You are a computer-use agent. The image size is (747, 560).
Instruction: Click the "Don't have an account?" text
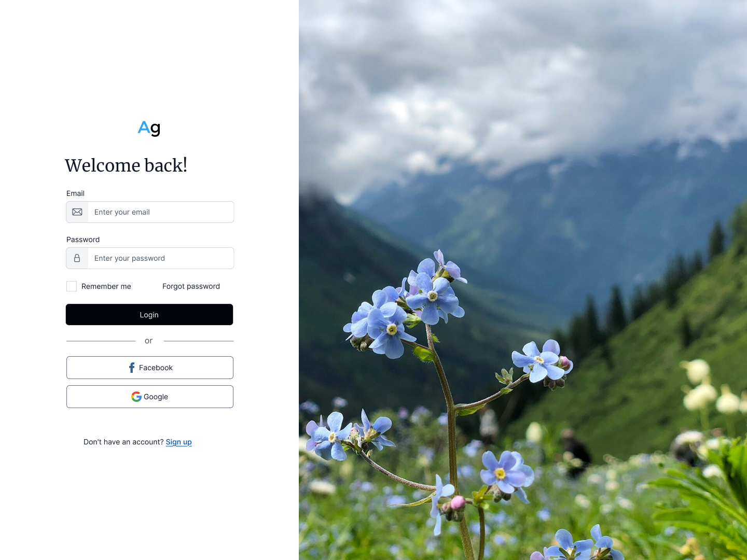point(123,442)
